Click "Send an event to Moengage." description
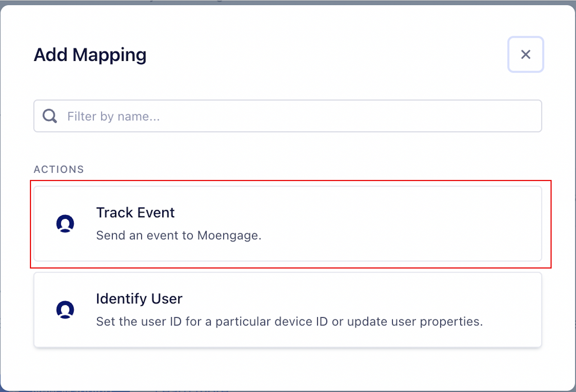The image size is (576, 392). click(x=179, y=236)
